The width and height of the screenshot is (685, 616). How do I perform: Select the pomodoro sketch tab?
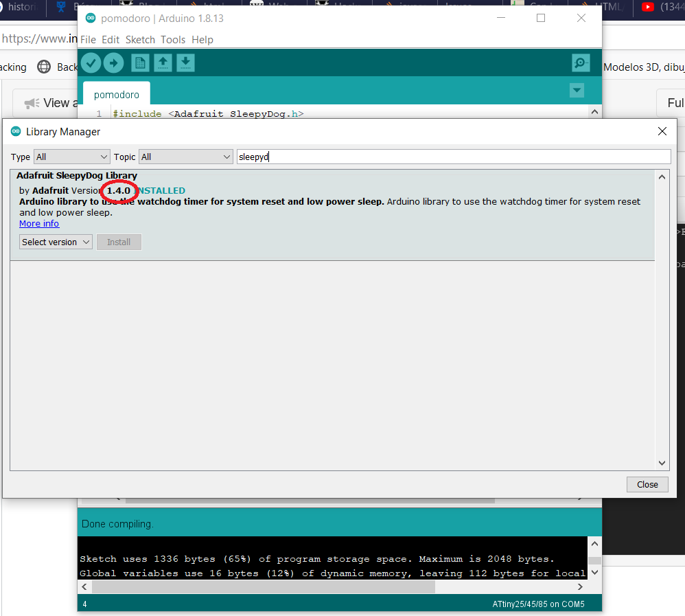click(117, 95)
